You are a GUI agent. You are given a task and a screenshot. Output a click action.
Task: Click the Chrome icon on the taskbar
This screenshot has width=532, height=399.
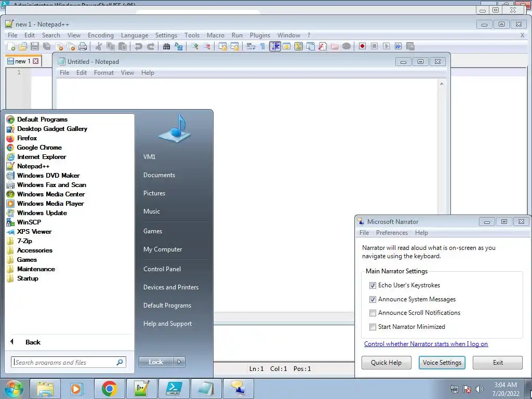(109, 389)
